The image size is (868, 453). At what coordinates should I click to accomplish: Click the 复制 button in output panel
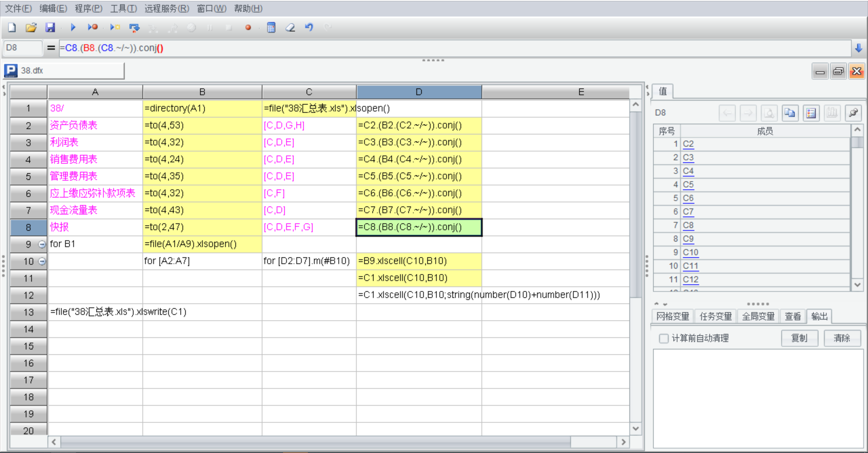pyautogui.click(x=799, y=338)
